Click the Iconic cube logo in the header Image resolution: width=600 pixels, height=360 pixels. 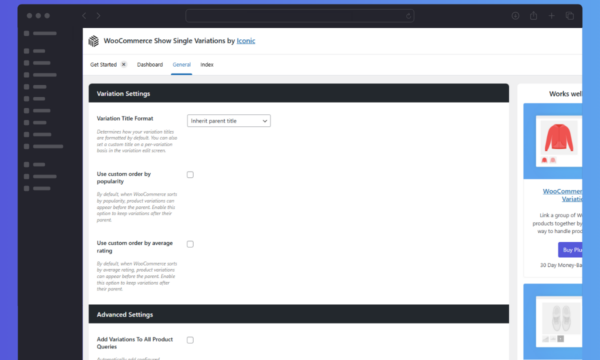click(93, 41)
